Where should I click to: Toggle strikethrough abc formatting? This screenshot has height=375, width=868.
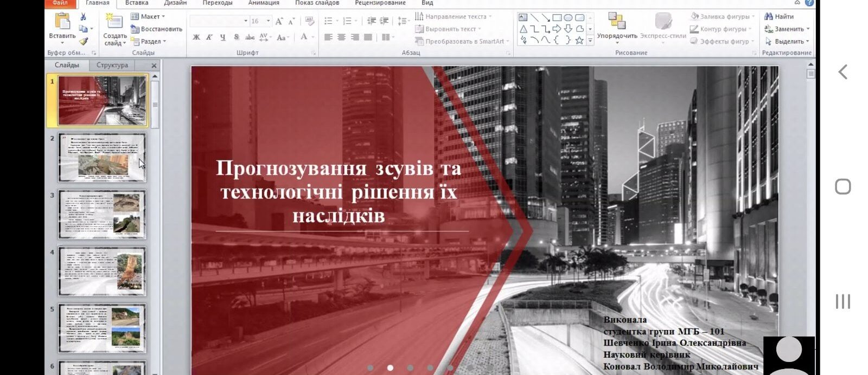point(250,37)
